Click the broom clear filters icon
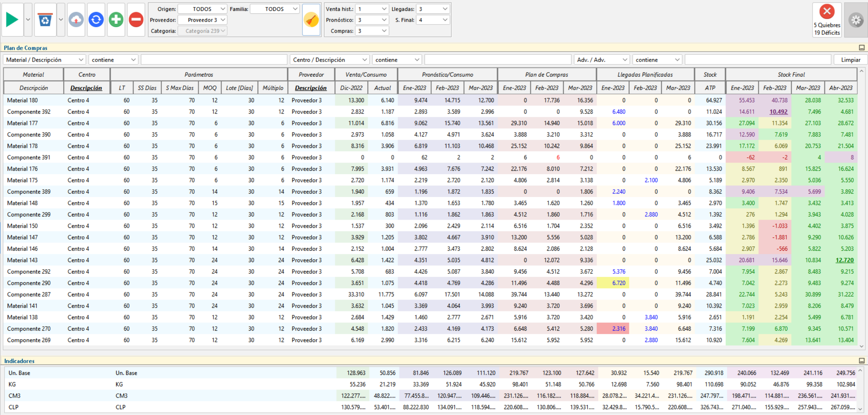The width and height of the screenshot is (868, 415). 311,20
